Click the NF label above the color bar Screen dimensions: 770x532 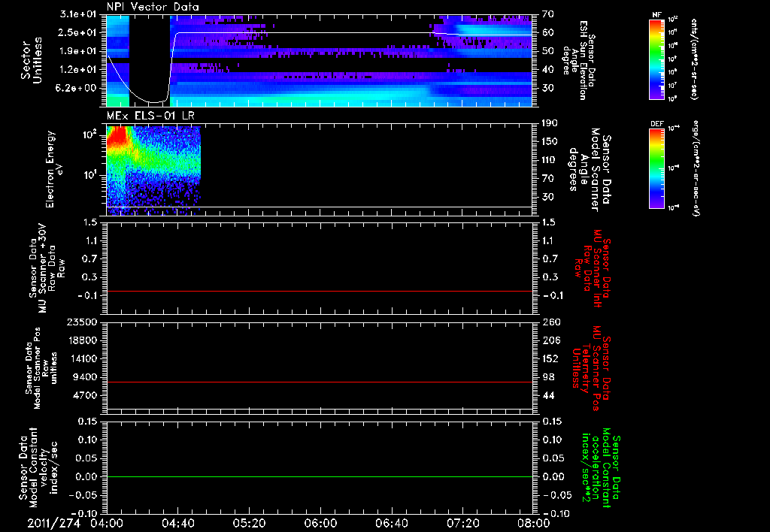(656, 15)
